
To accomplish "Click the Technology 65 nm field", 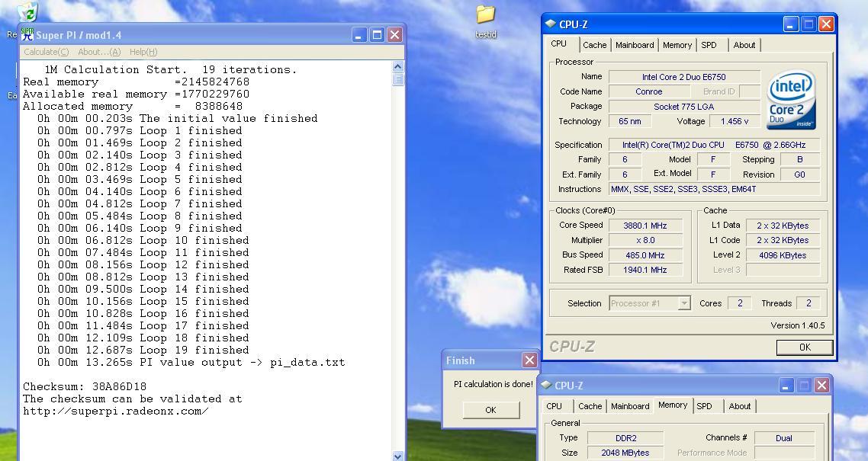I will click(630, 121).
